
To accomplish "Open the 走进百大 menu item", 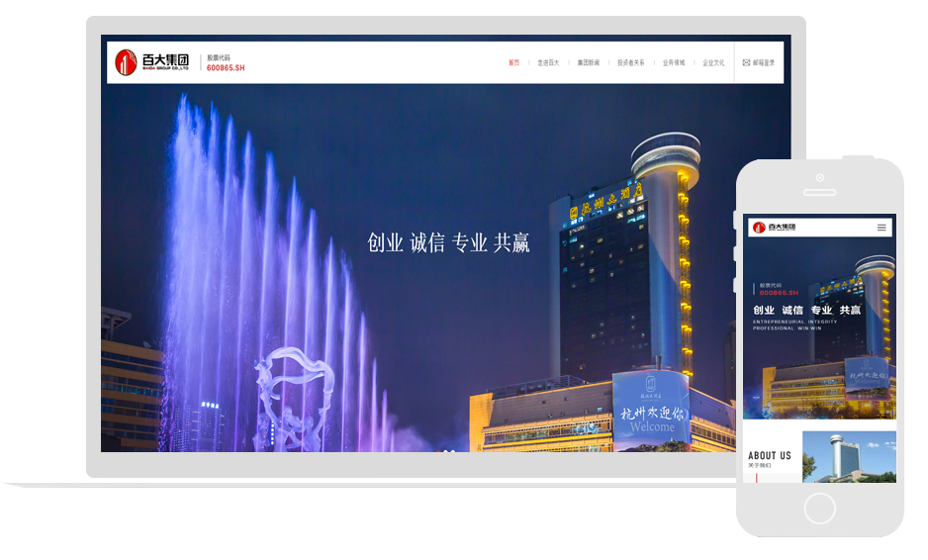I will point(548,62).
